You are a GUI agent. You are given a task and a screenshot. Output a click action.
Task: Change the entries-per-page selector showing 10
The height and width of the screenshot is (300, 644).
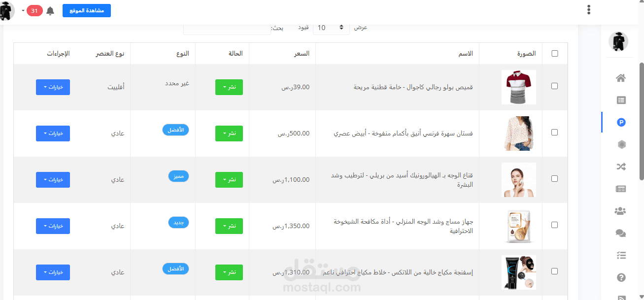click(x=331, y=28)
